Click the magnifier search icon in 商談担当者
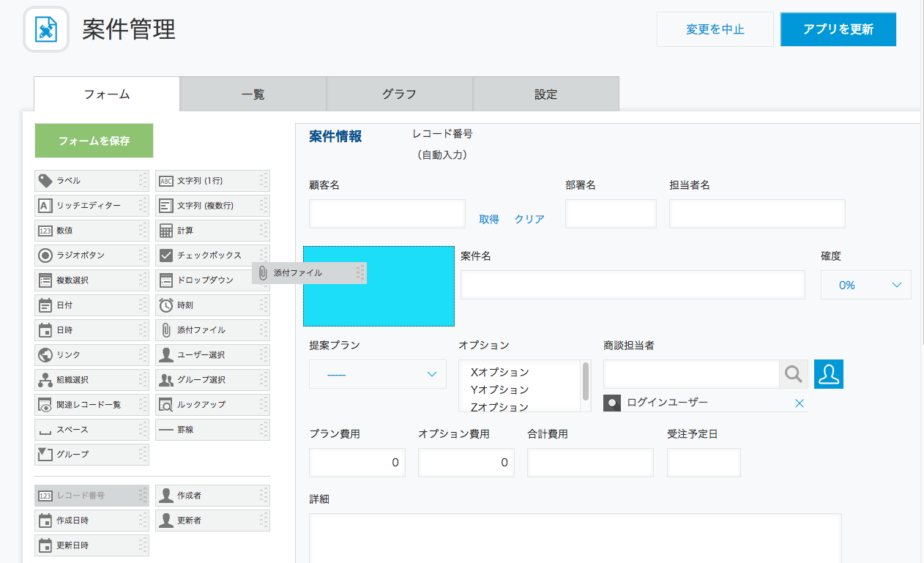The image size is (924, 563). [x=794, y=374]
